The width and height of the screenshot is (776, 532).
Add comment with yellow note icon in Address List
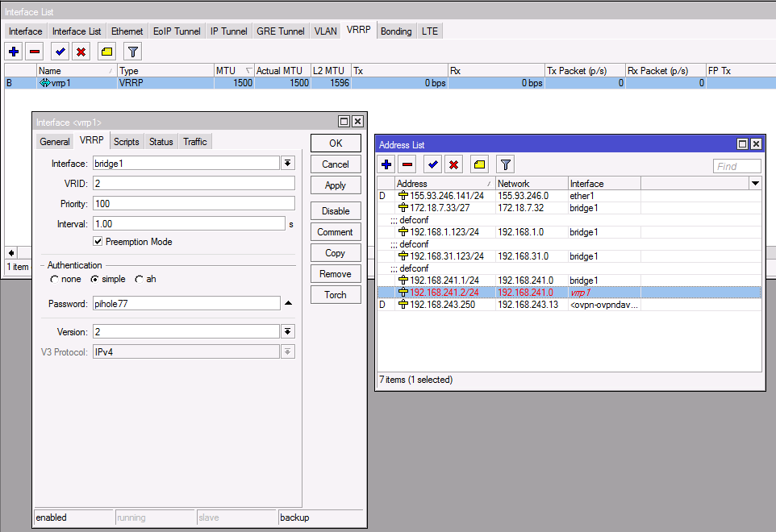tap(480, 164)
